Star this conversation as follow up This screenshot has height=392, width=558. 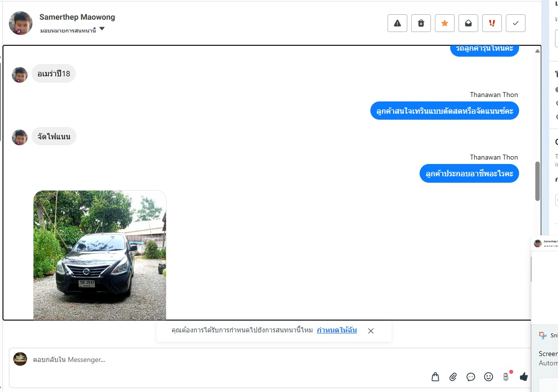click(444, 24)
